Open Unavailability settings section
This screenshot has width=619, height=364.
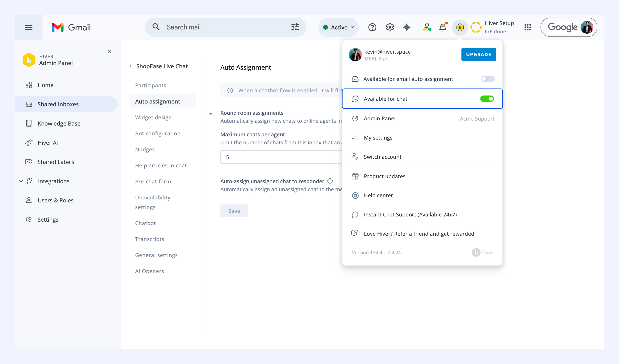(x=153, y=202)
